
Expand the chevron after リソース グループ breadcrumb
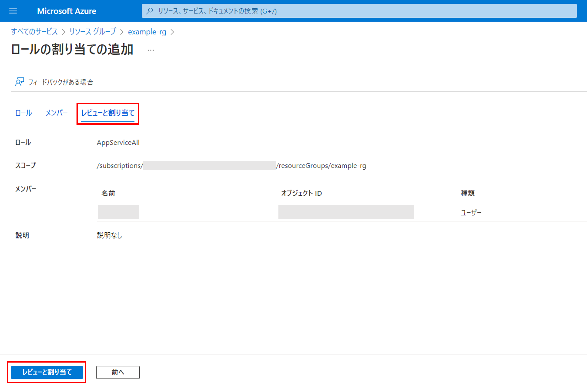tap(122, 32)
